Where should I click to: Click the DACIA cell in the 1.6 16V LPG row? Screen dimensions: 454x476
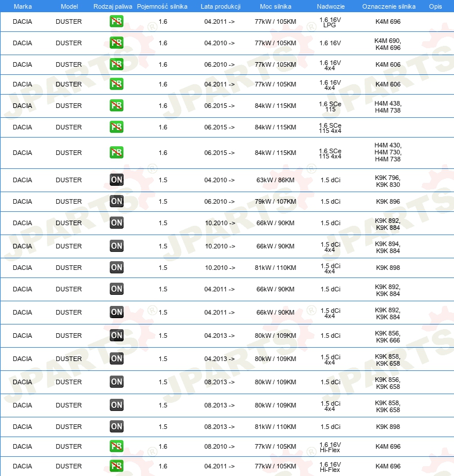click(23, 21)
